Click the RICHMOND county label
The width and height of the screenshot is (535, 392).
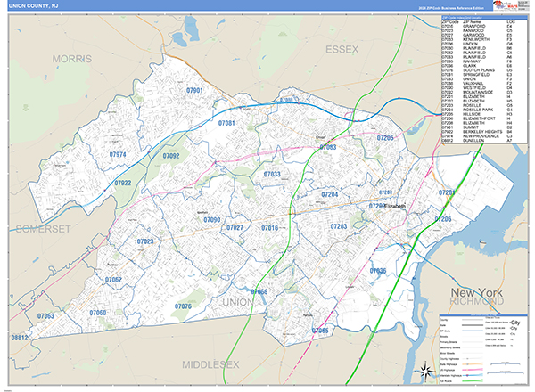point(477,301)
